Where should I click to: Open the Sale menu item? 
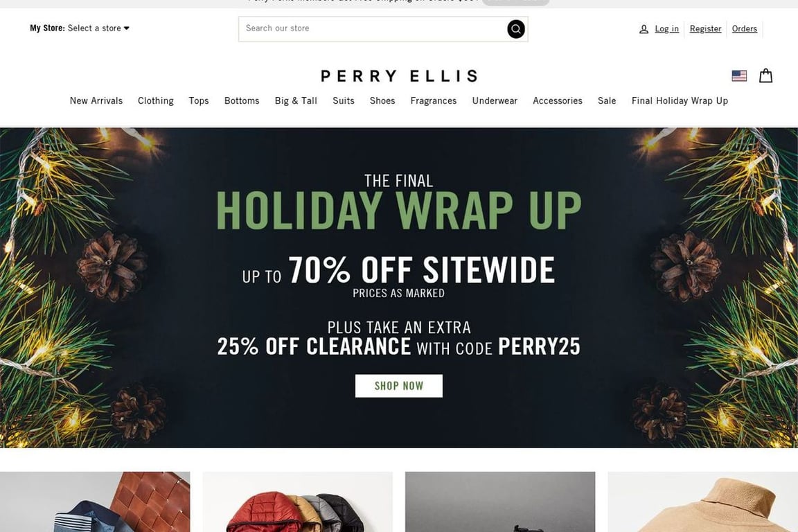607,101
